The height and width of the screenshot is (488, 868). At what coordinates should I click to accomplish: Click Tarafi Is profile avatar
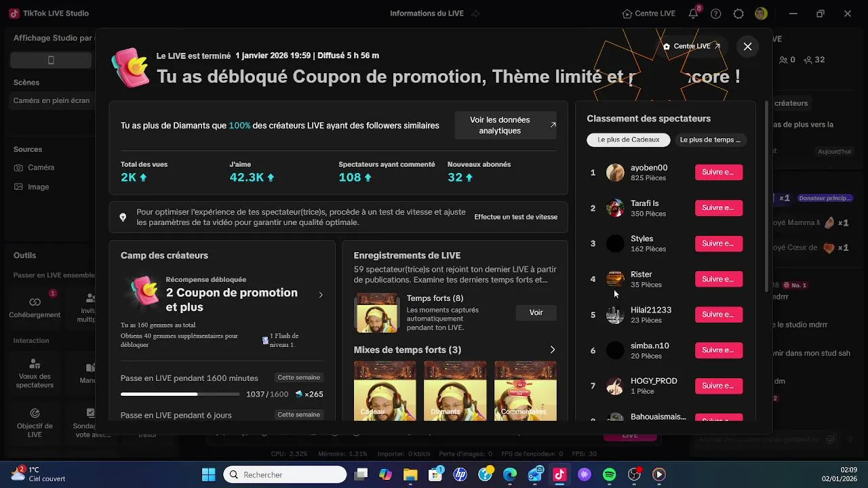615,208
